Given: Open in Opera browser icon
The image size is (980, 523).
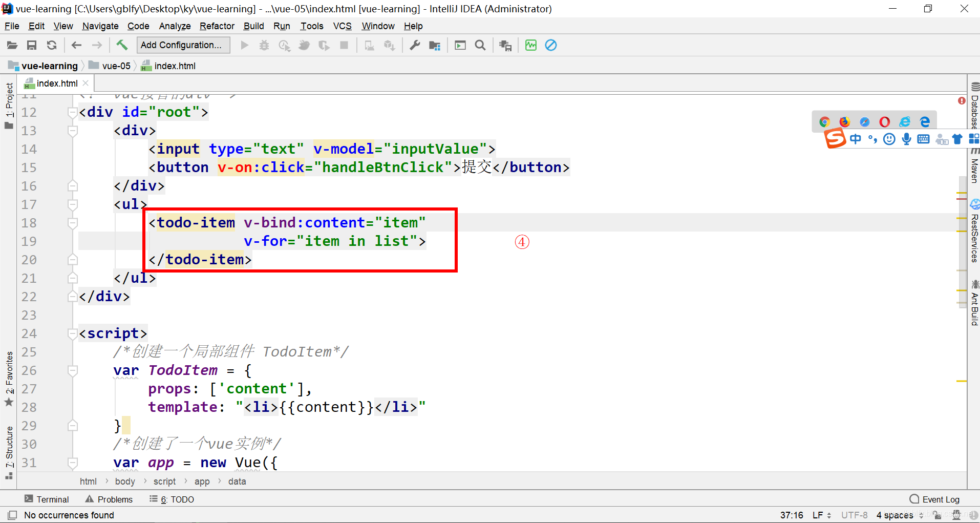Looking at the screenshot, I should coord(885,121).
